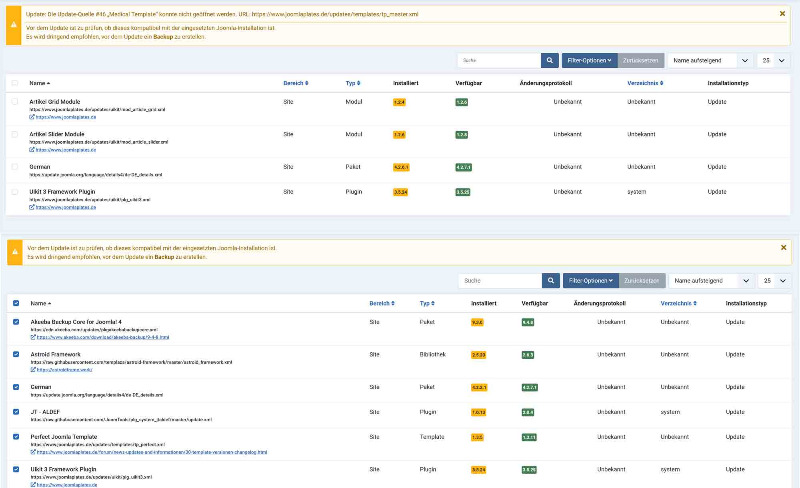Open joomlaplates.de link under Artikel Grid Module

point(66,117)
